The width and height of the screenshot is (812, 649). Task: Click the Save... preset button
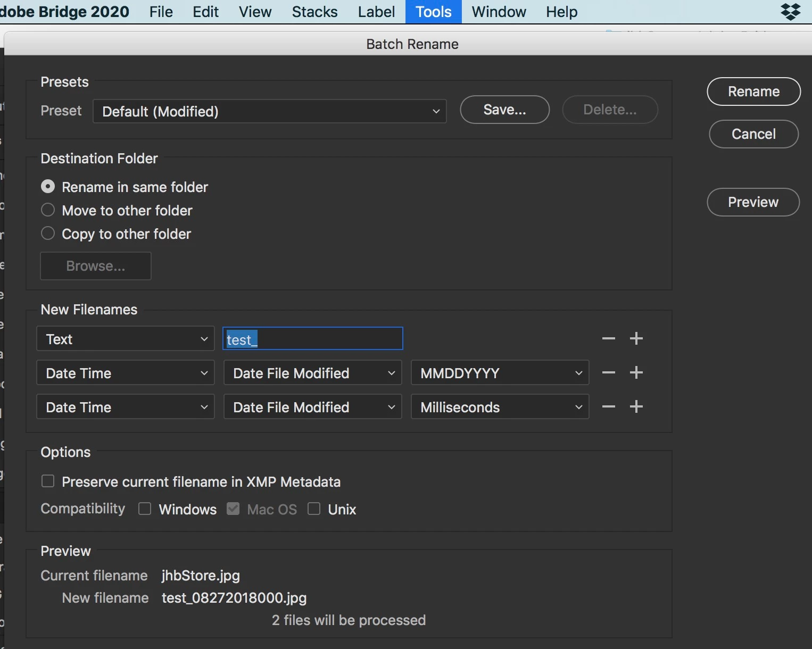[504, 110]
